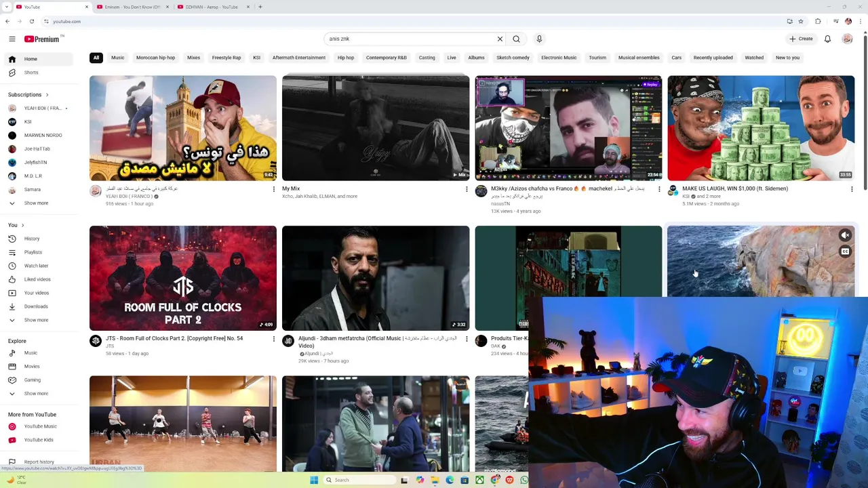Switch to the DZHIVAN browser tab

click(212, 7)
